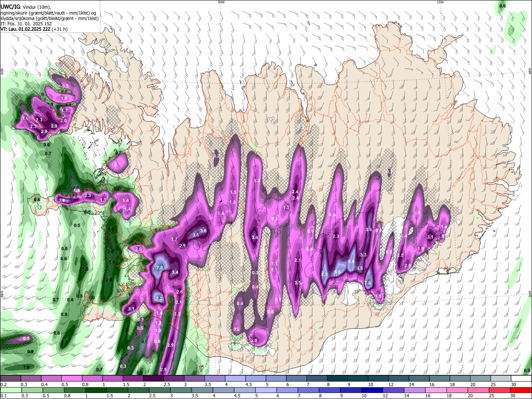This screenshot has height=399, width=532.
Task: Click the white 30 swatch ending the snow legend
Action: tap(521, 379)
